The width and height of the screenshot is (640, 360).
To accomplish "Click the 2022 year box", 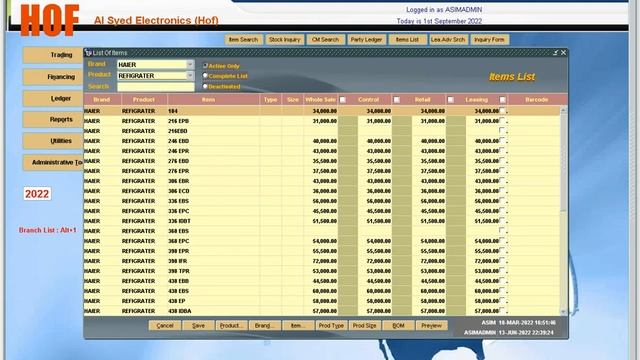I will tap(37, 194).
